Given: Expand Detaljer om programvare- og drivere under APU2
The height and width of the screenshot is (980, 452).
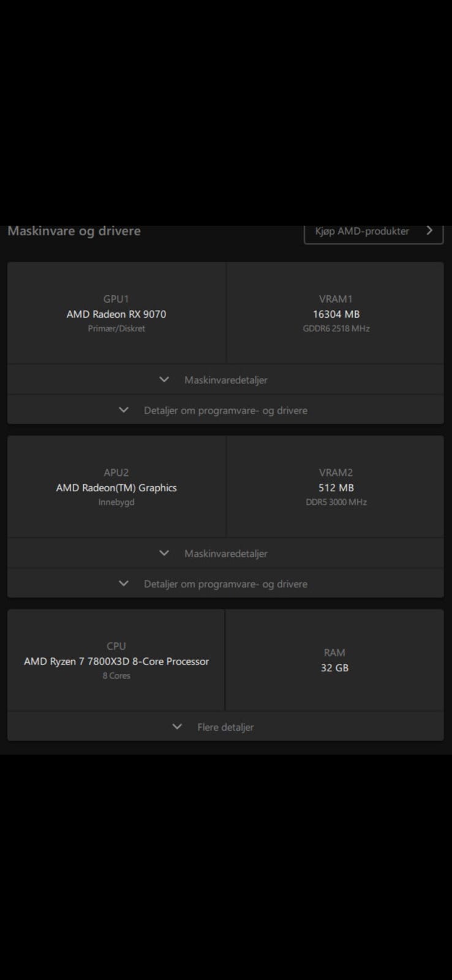Looking at the screenshot, I should click(x=225, y=583).
